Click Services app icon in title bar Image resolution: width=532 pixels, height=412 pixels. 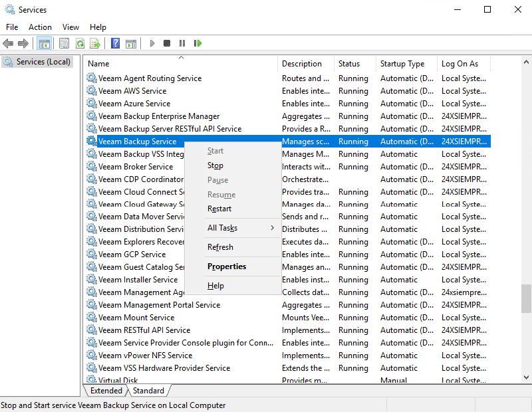tap(10, 9)
